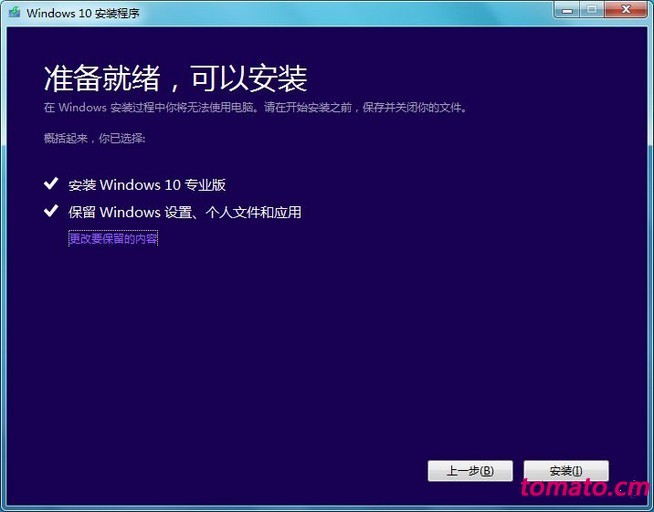Click the window title Windows 10 安装程序

83,13
